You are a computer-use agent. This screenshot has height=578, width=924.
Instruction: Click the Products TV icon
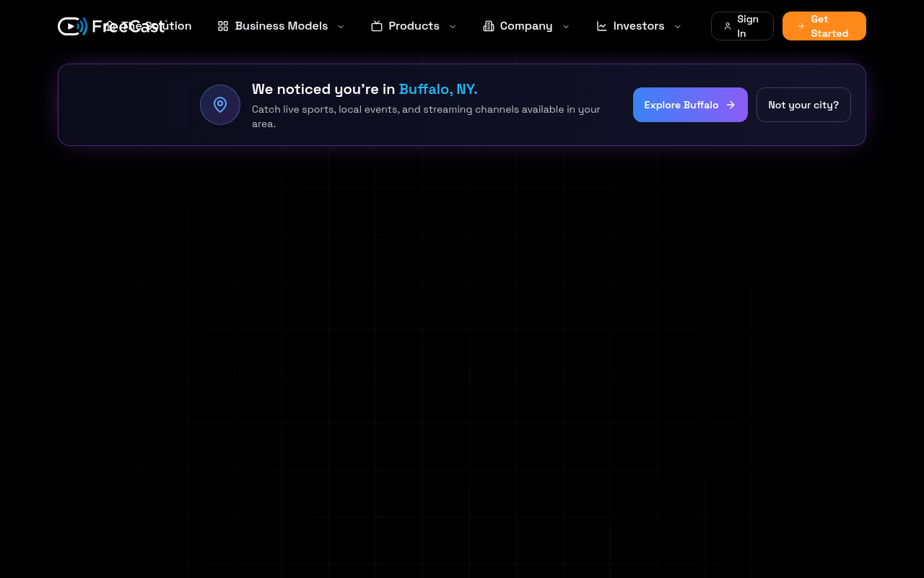click(377, 26)
